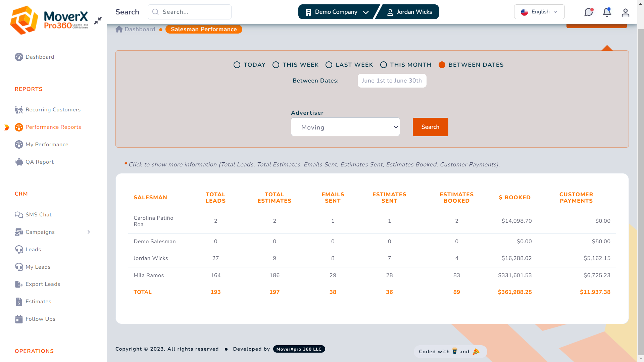Select the TODAY radio button
This screenshot has width=644, height=362.
coord(237,65)
